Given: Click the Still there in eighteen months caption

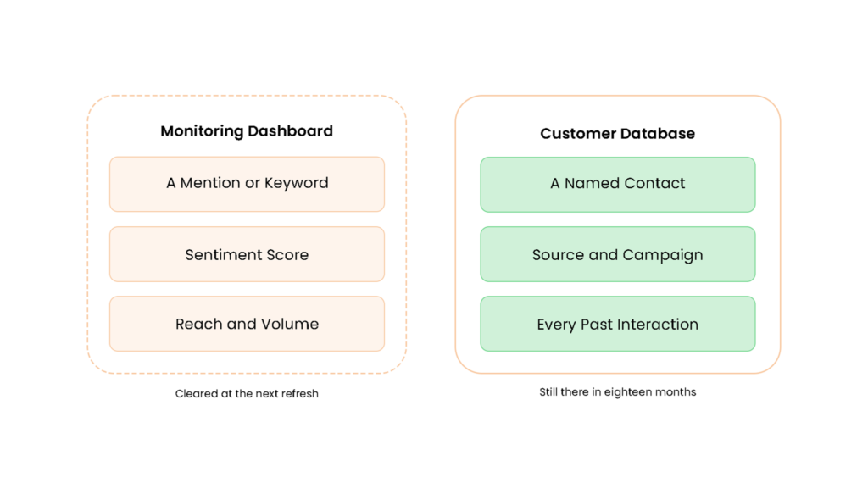Looking at the screenshot, I should (618, 391).
